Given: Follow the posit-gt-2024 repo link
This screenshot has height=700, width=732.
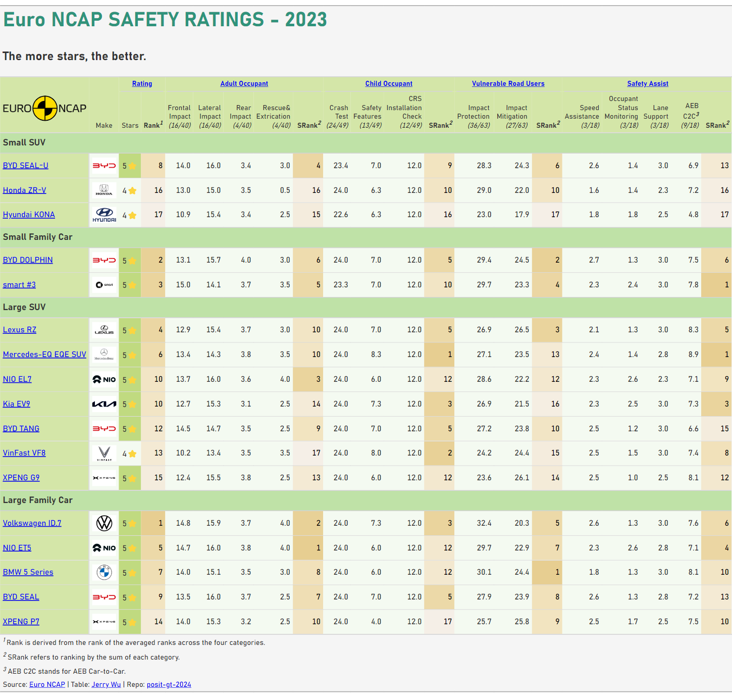Looking at the screenshot, I should coord(169,685).
